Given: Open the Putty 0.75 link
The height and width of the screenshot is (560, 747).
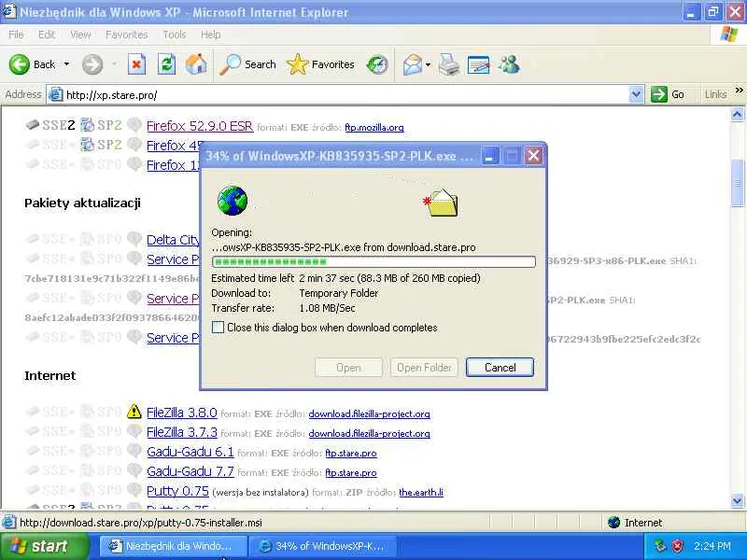Looking at the screenshot, I should 177,491.
